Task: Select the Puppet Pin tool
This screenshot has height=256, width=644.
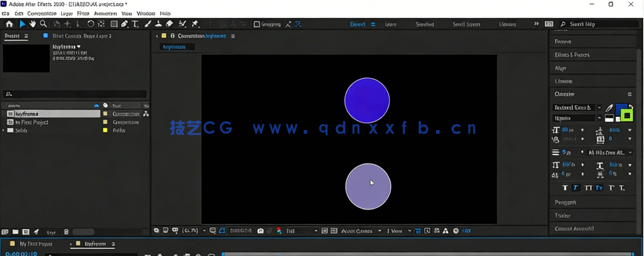Action: [x=195, y=24]
